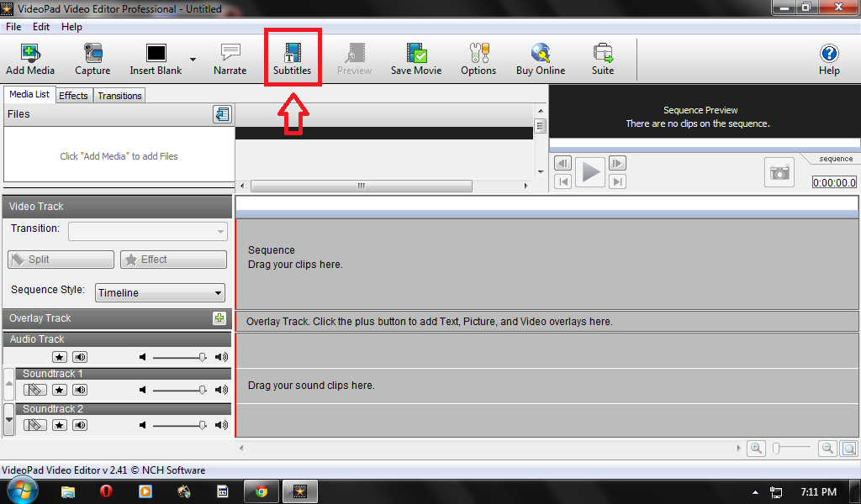Start the Narrate tool
861x504 pixels.
(x=230, y=60)
